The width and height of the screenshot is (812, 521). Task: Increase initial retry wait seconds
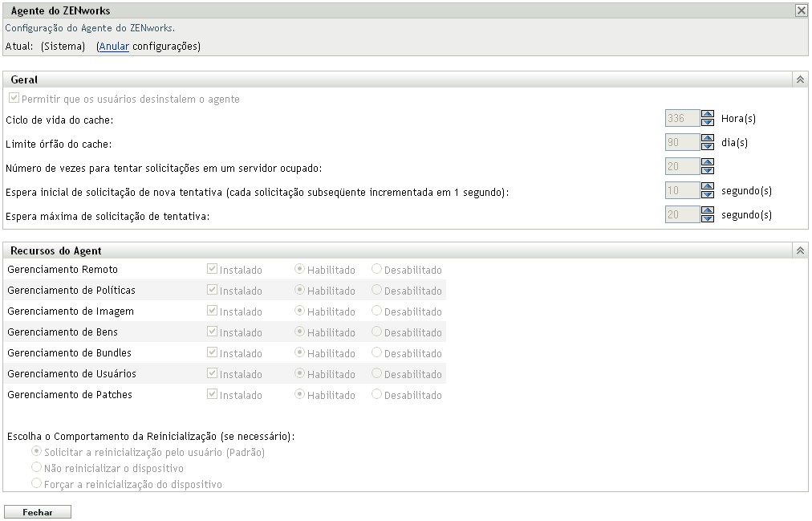(708, 186)
